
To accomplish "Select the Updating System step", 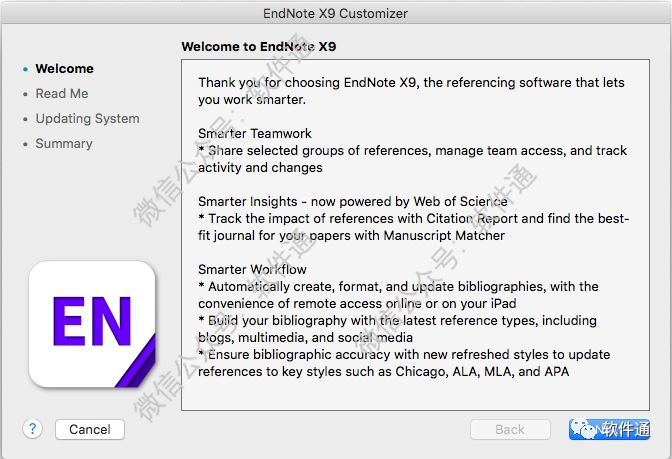I will pyautogui.click(x=87, y=118).
